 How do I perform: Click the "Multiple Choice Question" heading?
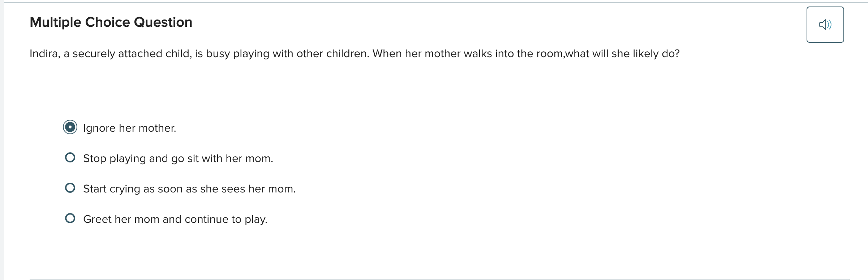point(111,22)
